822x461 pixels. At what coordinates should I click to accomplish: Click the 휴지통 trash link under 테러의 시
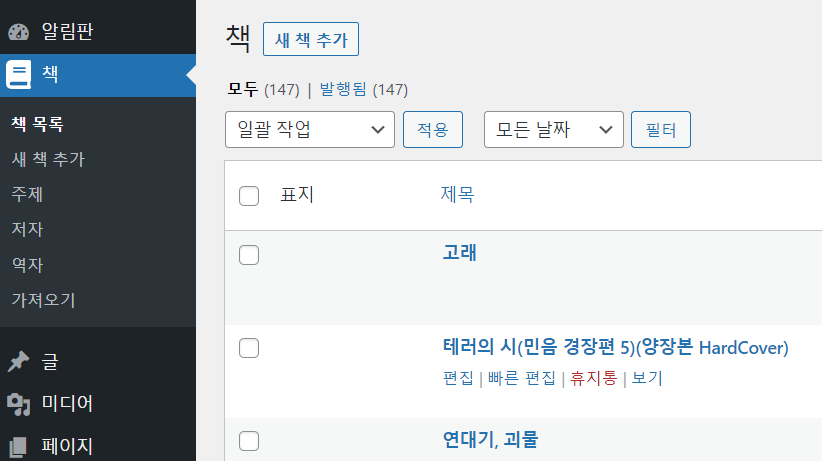594,378
